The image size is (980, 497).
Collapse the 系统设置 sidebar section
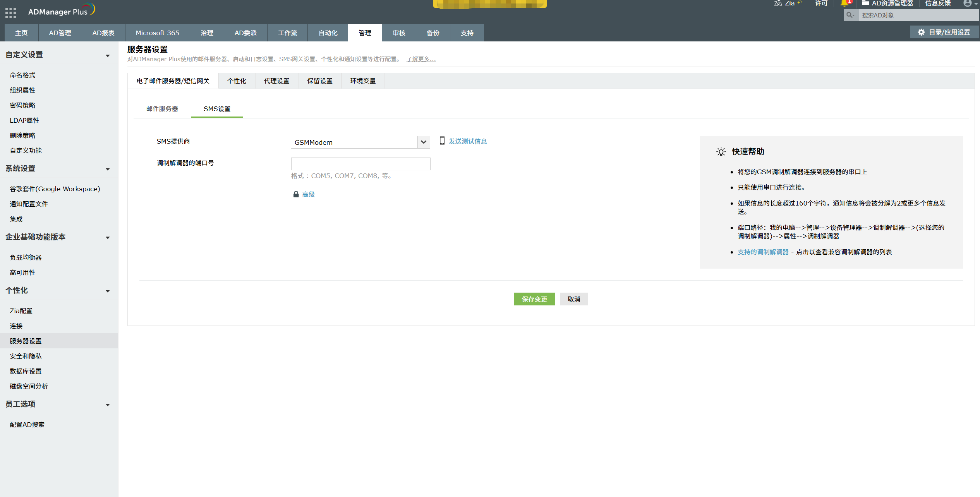pyautogui.click(x=108, y=169)
